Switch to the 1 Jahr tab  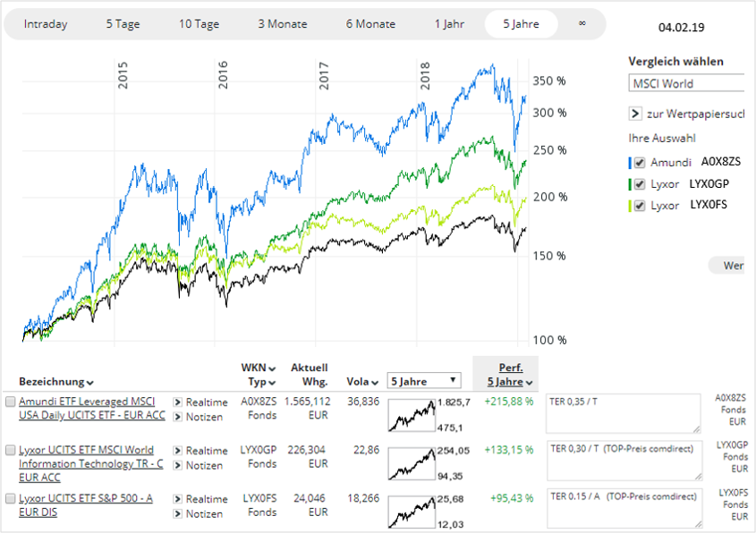pyautogui.click(x=449, y=24)
